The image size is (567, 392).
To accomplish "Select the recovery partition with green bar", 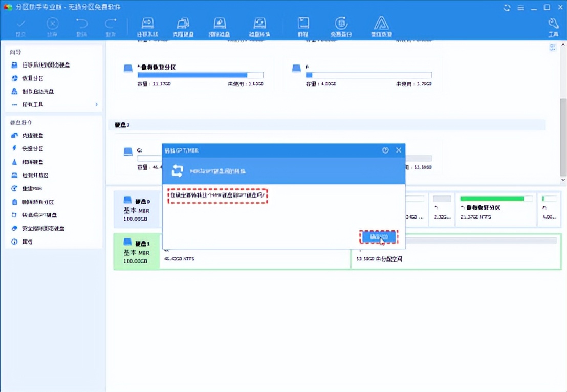I will click(492, 207).
